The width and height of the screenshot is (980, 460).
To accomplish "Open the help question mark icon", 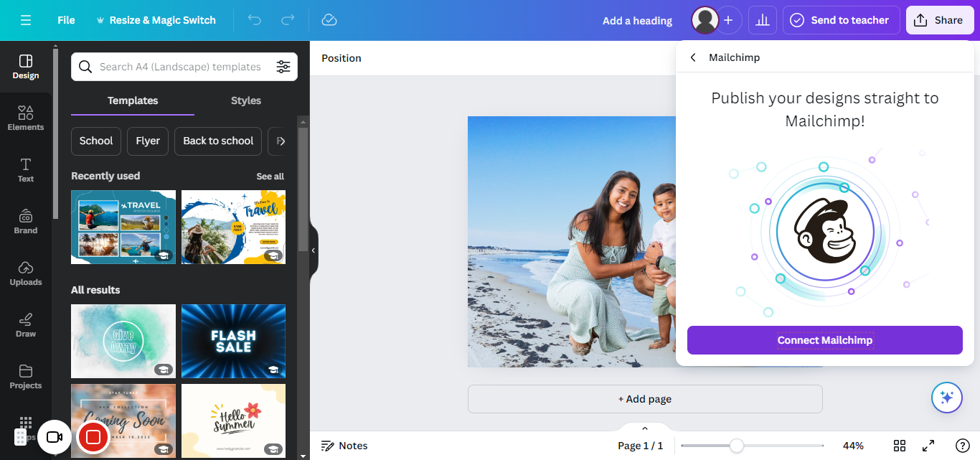I will (963, 446).
